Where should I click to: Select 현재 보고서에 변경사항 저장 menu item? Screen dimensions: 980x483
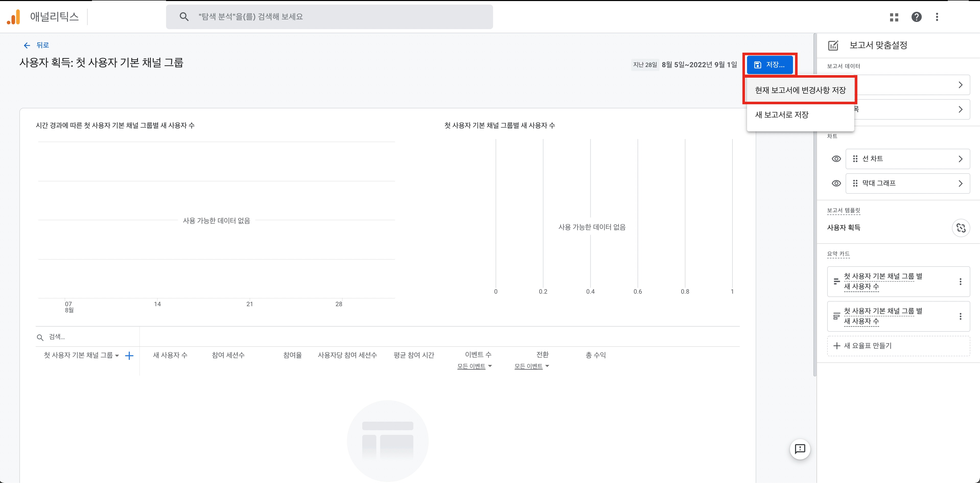tap(800, 90)
